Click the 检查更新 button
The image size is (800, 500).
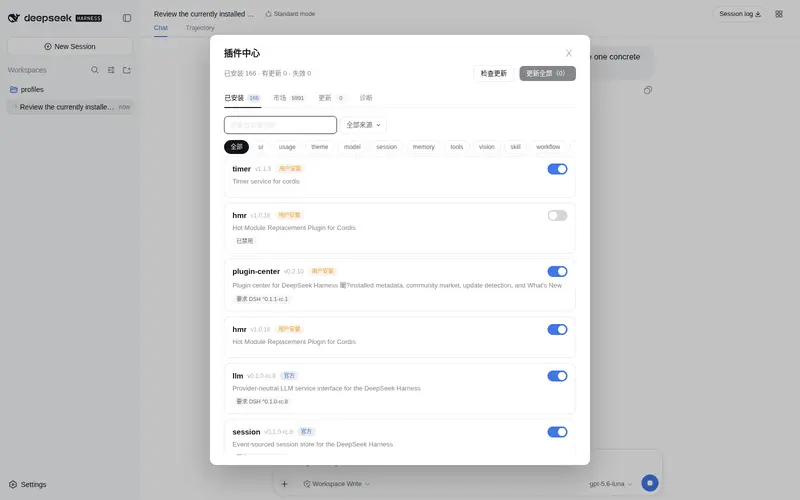493,73
